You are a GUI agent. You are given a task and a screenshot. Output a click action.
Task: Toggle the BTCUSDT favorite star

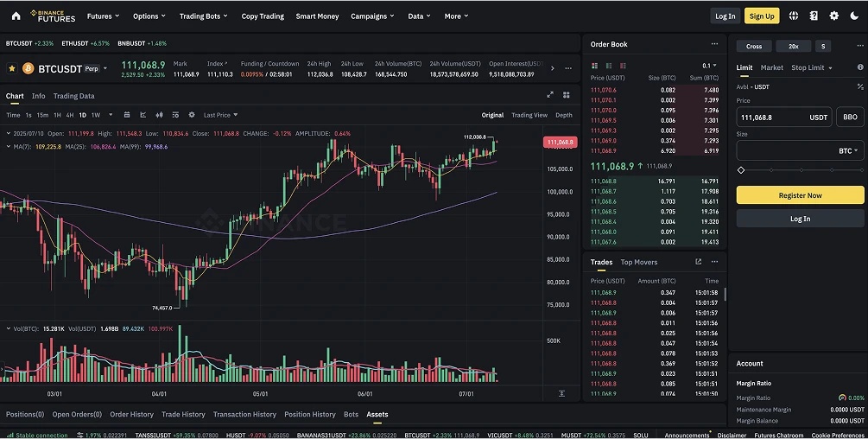(11, 68)
